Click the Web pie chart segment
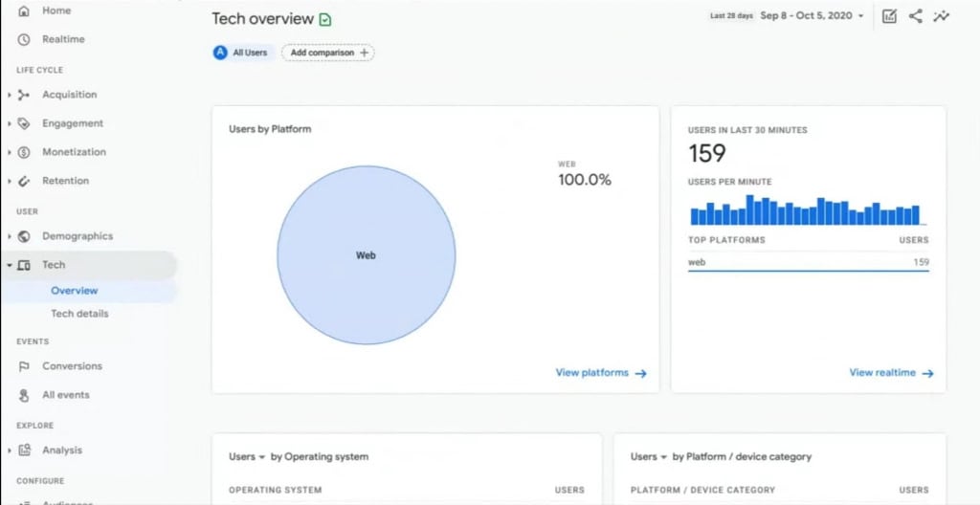Screen dimensions: 980x505 [366, 255]
